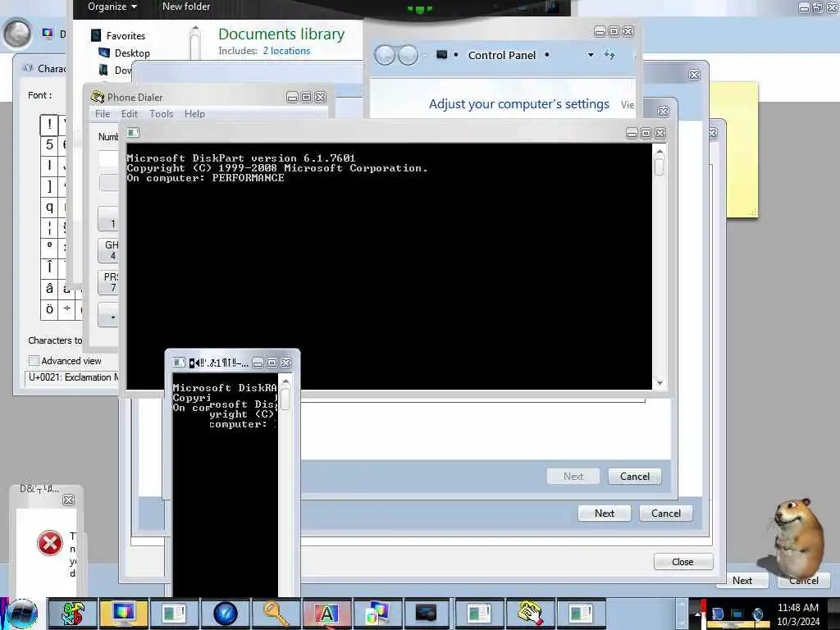The image size is (840, 630).
Task: Click the red error X icon in dialog
Action: pyautogui.click(x=50, y=543)
